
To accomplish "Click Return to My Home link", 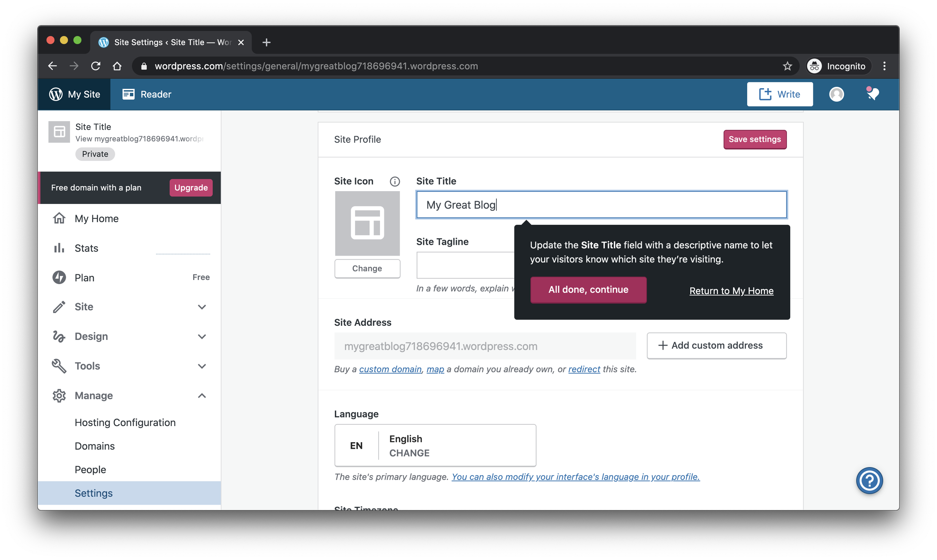I will pos(731,291).
